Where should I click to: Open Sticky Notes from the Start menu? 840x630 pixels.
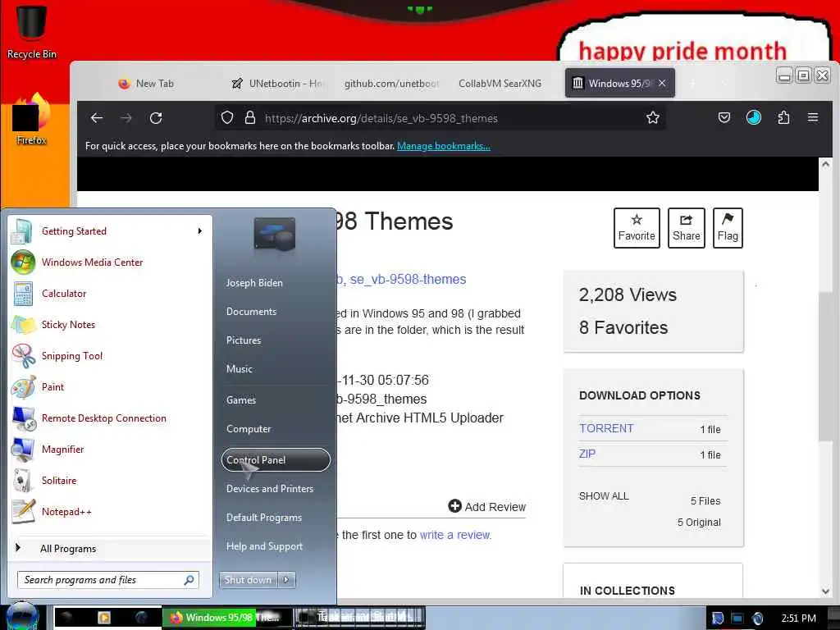tap(110, 324)
